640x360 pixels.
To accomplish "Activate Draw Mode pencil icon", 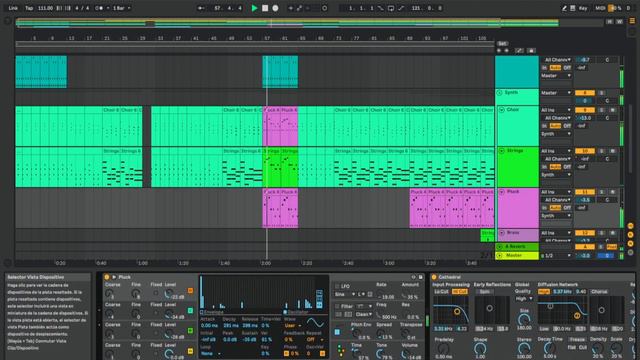I will pyautogui.click(x=564, y=8).
